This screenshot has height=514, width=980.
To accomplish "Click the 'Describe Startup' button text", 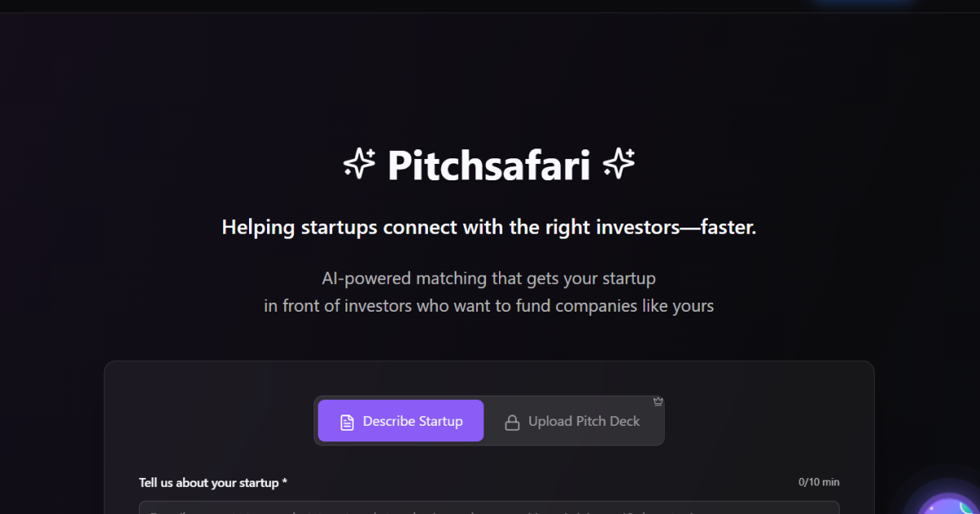I will [412, 422].
